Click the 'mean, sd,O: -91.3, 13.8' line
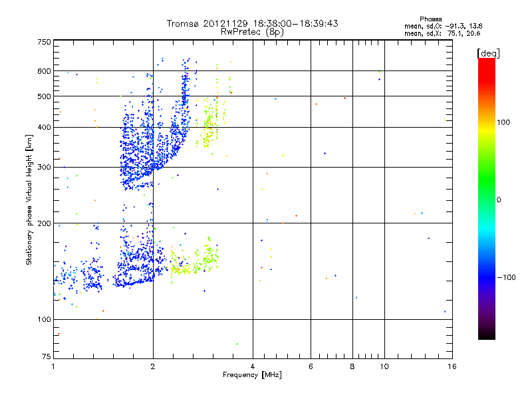Screen dimensions: 532x399 point(443,26)
